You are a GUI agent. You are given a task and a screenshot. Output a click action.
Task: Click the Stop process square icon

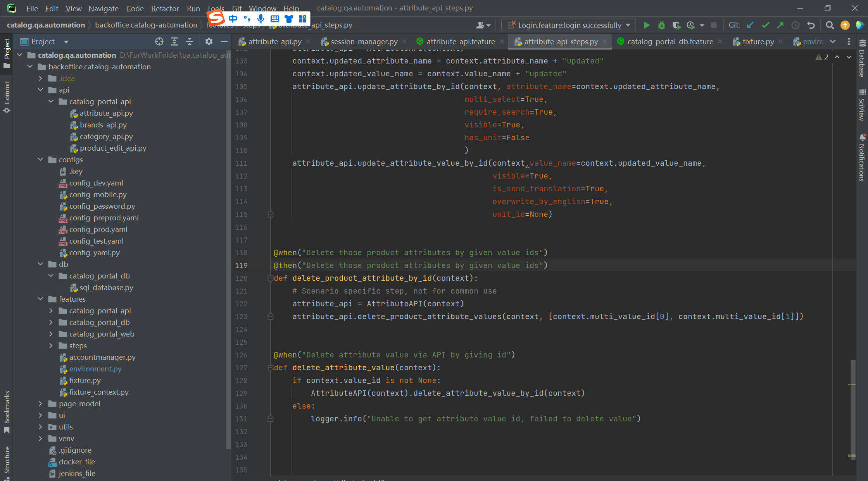tap(713, 25)
